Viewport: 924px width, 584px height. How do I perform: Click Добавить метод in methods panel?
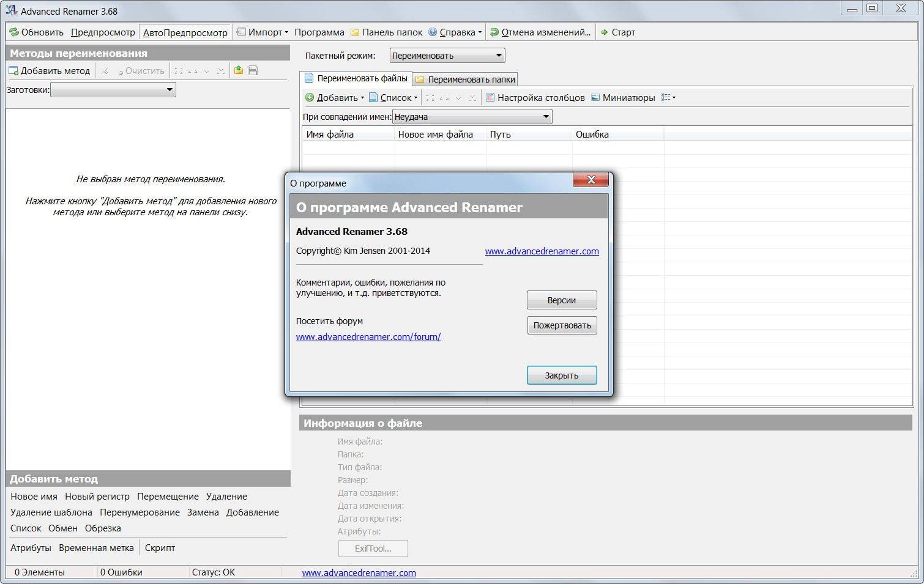(x=49, y=70)
